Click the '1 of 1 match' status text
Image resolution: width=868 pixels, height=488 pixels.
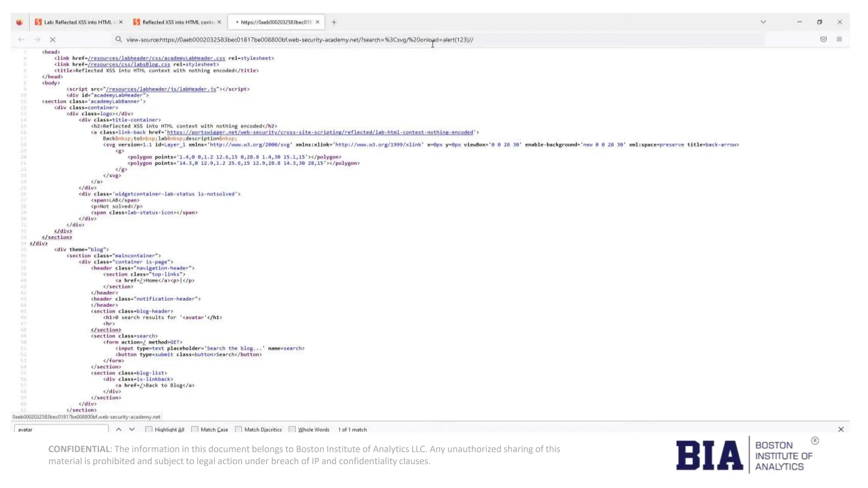[x=352, y=429]
